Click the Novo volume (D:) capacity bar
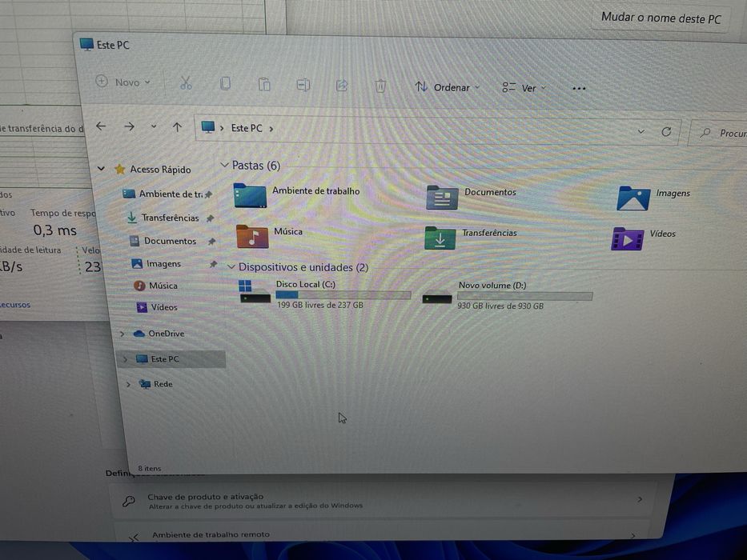This screenshot has height=560, width=747. pos(524,296)
